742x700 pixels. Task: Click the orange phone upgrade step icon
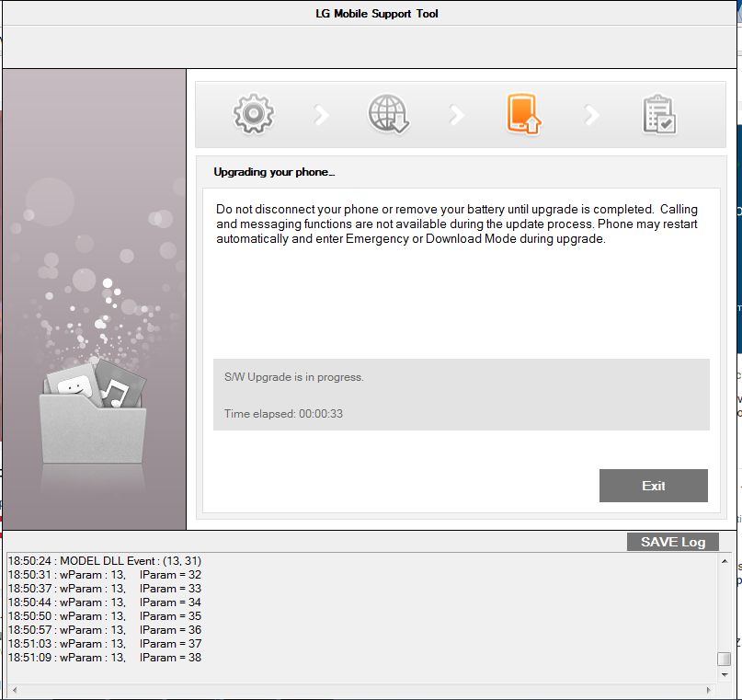524,114
